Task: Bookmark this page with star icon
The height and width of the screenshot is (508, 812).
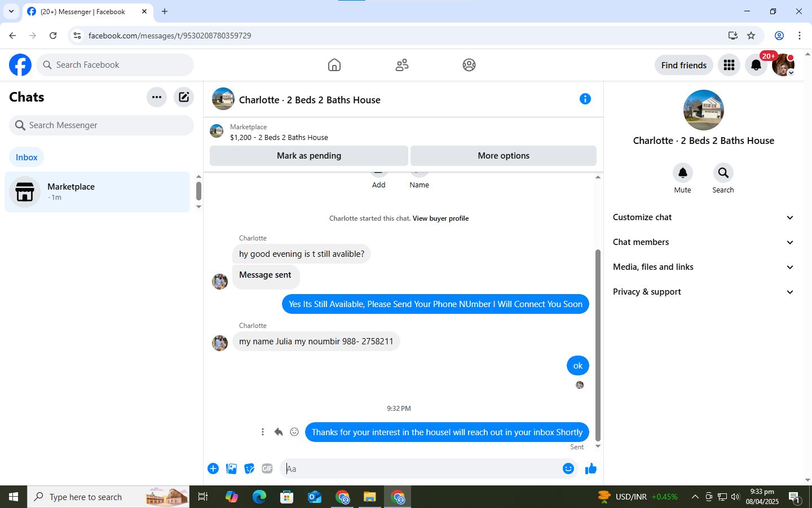Action: pyautogui.click(x=751, y=36)
